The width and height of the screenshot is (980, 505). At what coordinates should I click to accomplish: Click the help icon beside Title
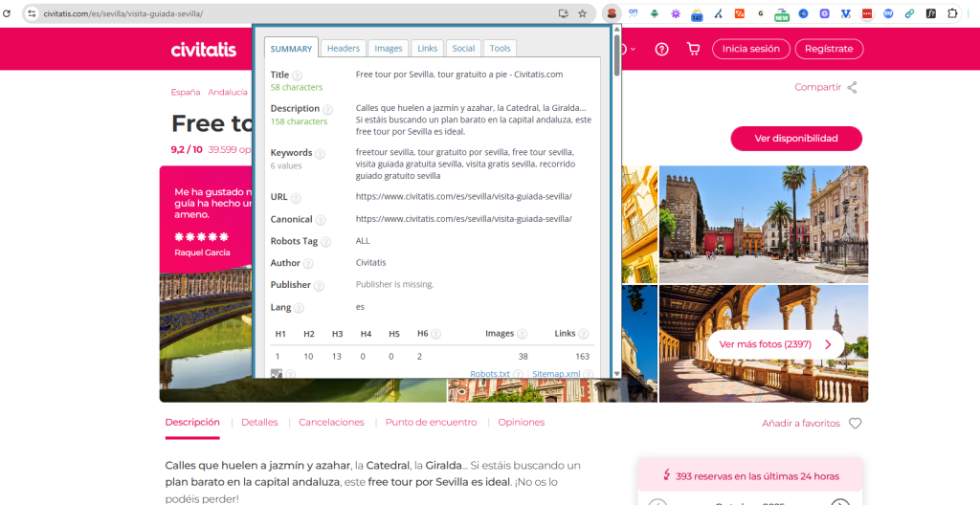(297, 76)
